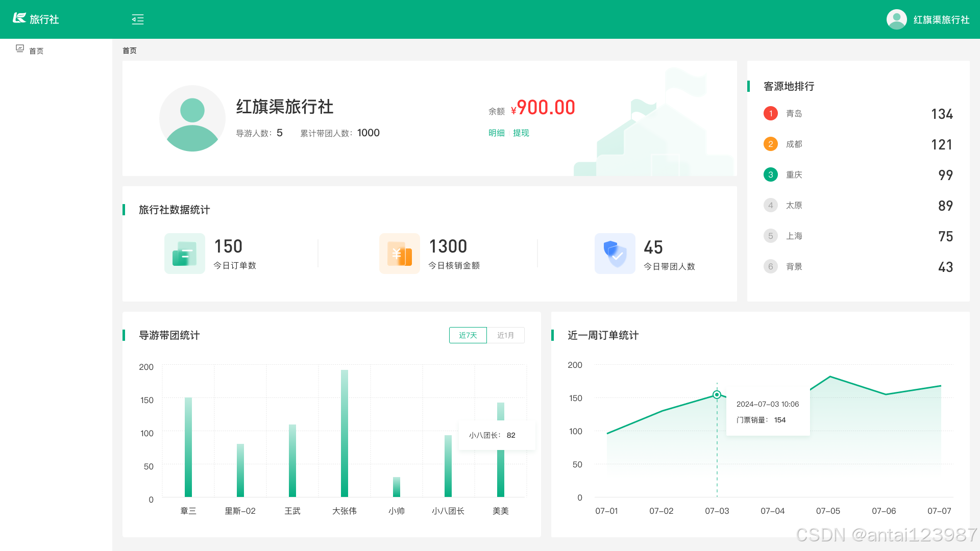Click the 大张伟 bar in guide chart

pyautogui.click(x=345, y=434)
